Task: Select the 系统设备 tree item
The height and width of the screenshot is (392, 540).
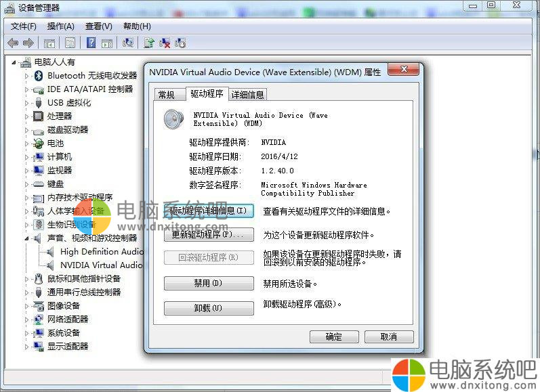Action: coord(64,333)
